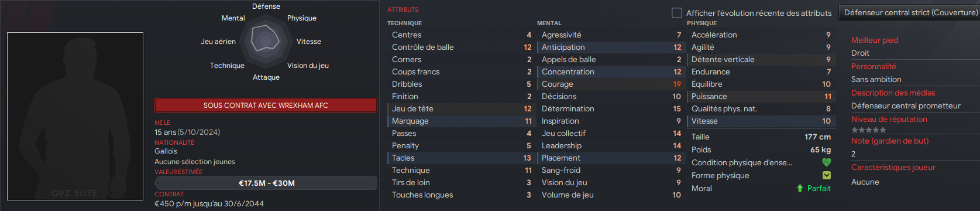Open the Description des médias link
Screen dimensions: 980x211
pyautogui.click(x=893, y=93)
